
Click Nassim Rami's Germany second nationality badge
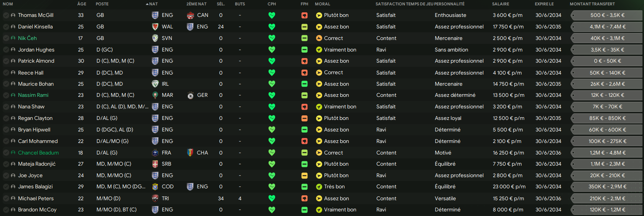pyautogui.click(x=190, y=95)
